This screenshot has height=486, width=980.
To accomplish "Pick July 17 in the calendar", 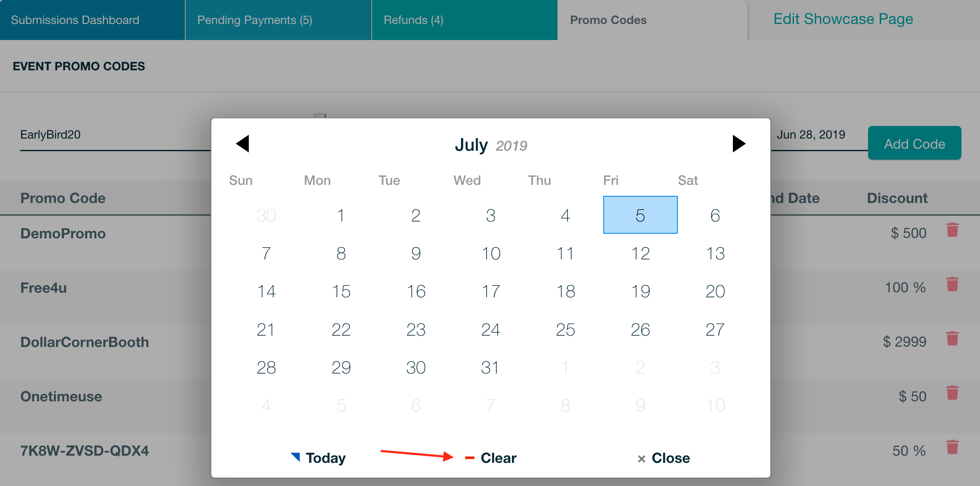I will coord(491,291).
